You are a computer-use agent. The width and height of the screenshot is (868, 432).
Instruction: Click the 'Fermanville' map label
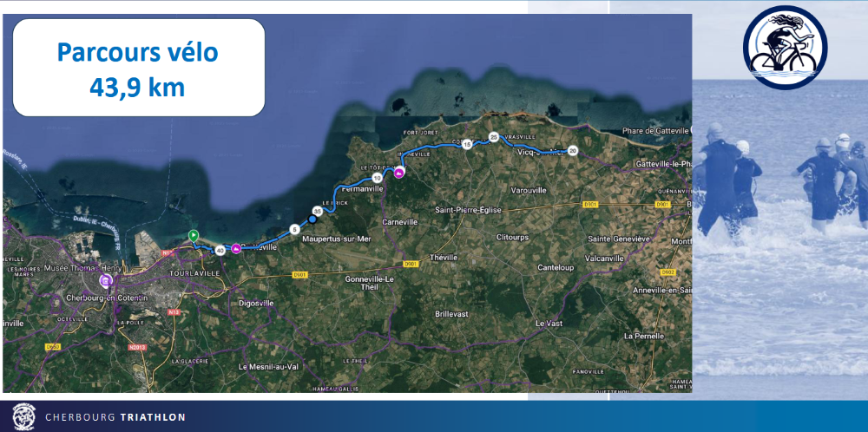pos(364,188)
